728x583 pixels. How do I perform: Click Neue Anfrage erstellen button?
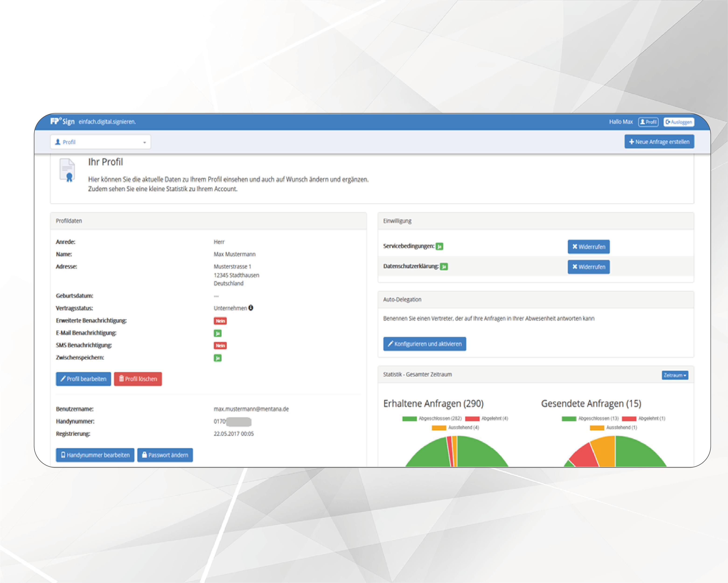tap(659, 142)
